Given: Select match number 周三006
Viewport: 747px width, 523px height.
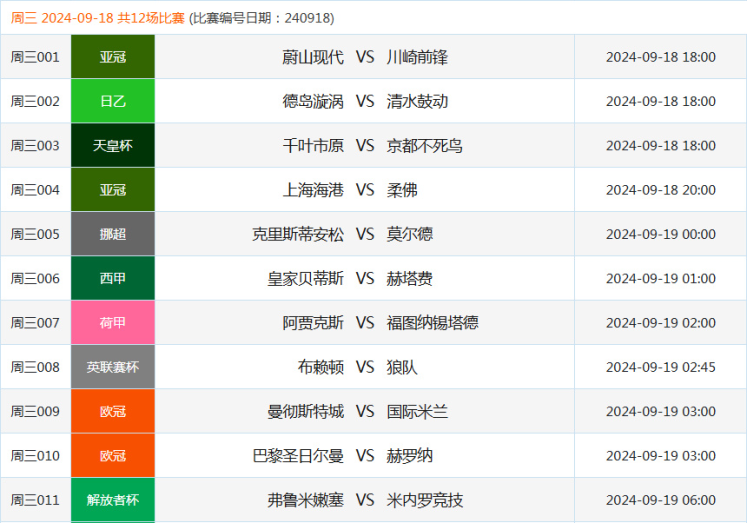Looking at the screenshot, I should click(x=35, y=279).
